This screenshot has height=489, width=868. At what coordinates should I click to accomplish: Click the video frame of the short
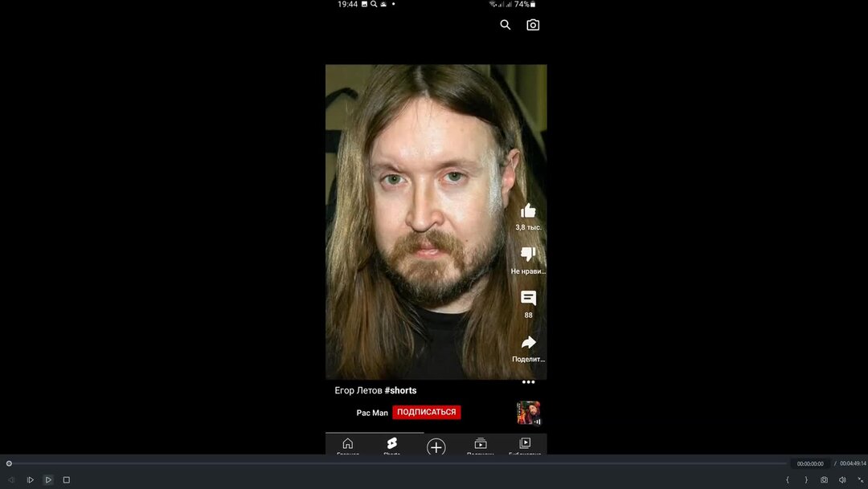(x=436, y=222)
